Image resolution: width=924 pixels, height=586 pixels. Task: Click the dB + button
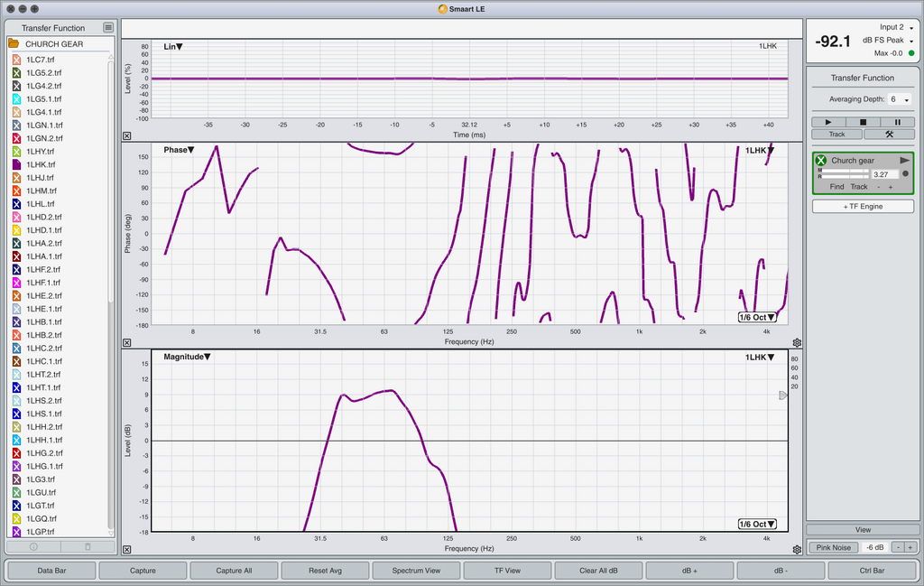click(x=689, y=570)
